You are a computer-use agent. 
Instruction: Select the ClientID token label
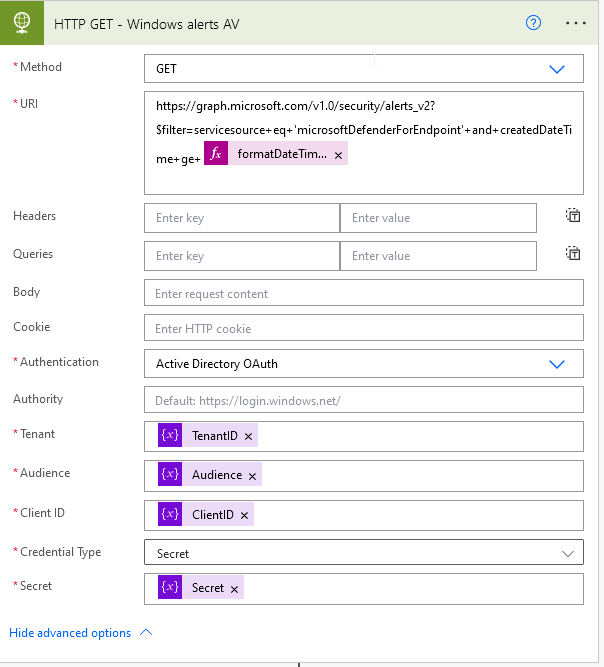click(x=213, y=515)
